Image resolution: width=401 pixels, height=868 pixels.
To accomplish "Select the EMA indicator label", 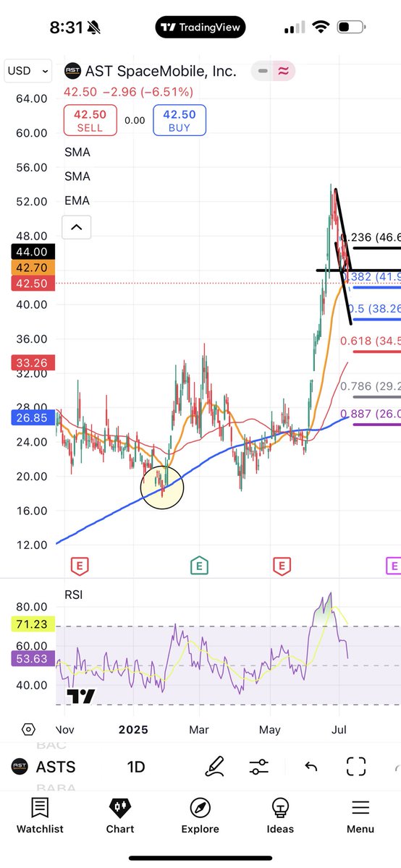I will pyautogui.click(x=77, y=200).
